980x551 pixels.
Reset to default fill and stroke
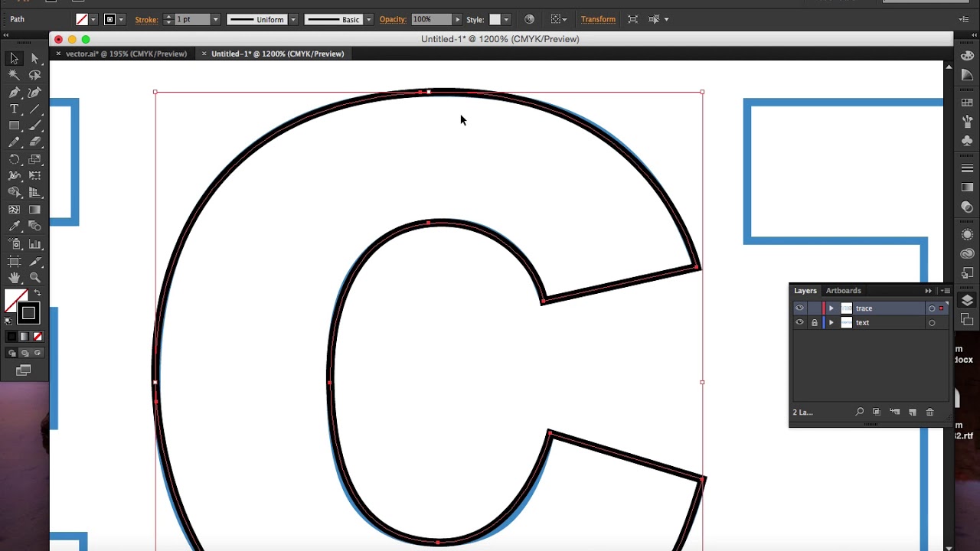click(8, 321)
